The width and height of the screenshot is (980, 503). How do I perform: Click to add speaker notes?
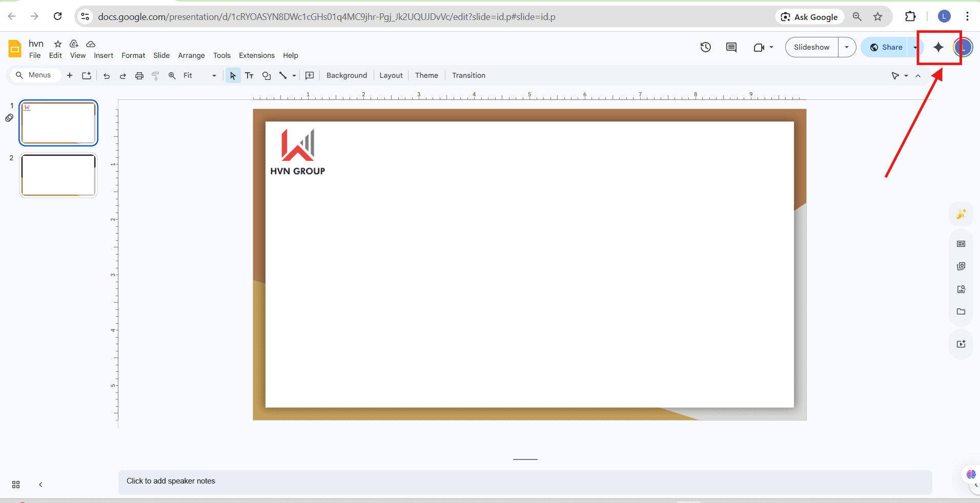(x=525, y=481)
